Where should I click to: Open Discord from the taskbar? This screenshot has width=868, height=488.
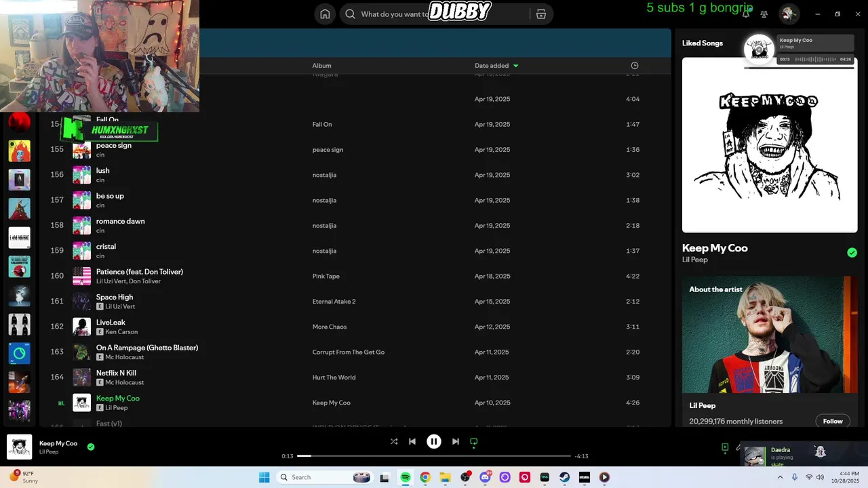coord(485,477)
